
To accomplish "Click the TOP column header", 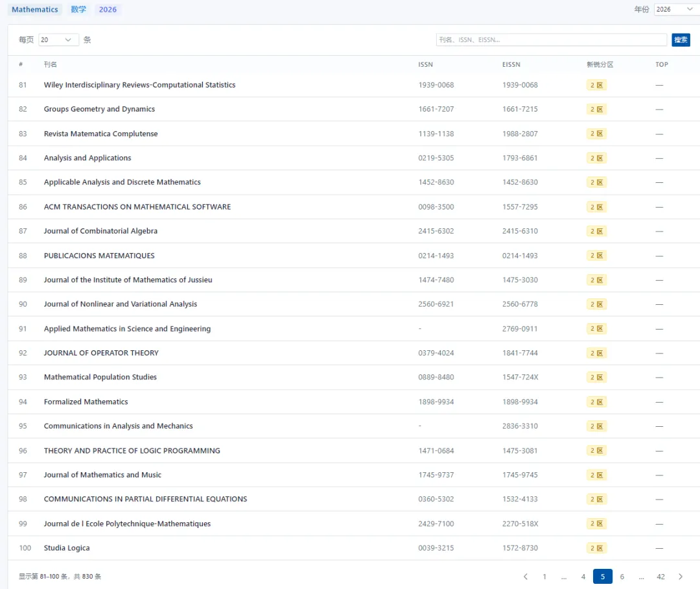I will point(662,64).
